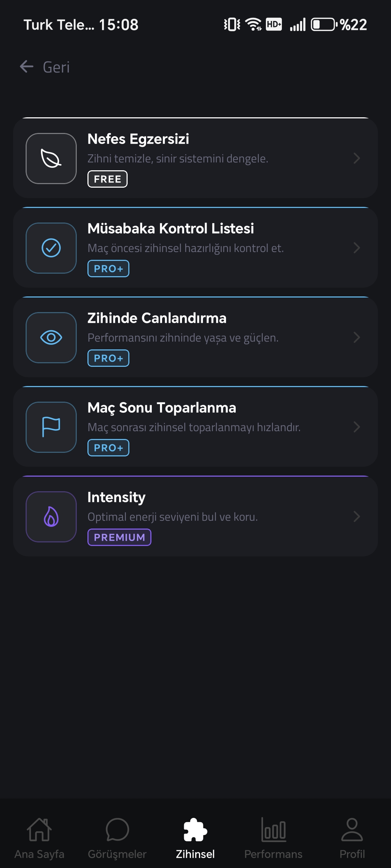Open Zihinde Canlandırma using its chevron
Image resolution: width=391 pixels, height=868 pixels.
point(357,337)
